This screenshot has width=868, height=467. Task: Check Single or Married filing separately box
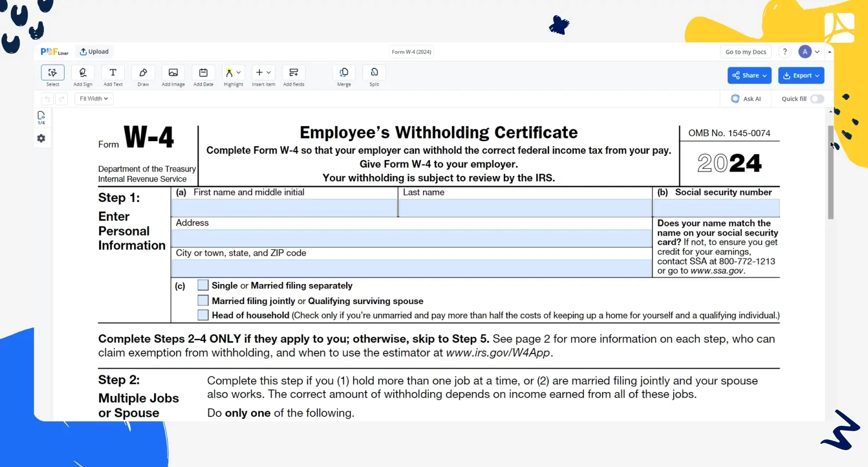[203, 285]
